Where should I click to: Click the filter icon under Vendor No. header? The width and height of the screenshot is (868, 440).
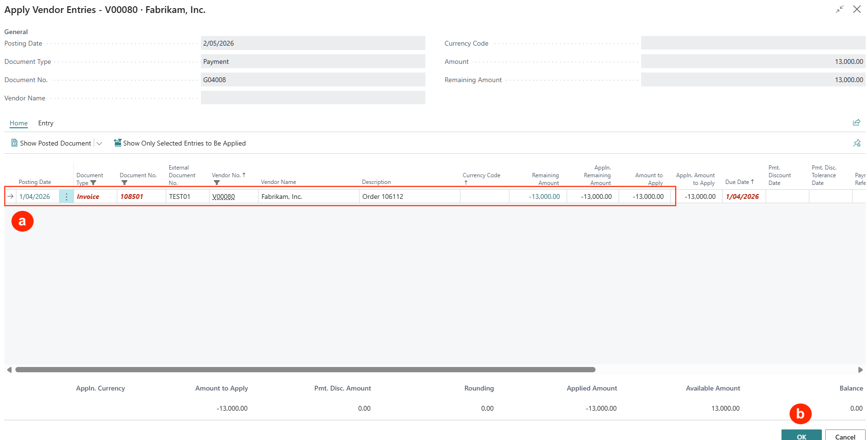pyautogui.click(x=217, y=183)
